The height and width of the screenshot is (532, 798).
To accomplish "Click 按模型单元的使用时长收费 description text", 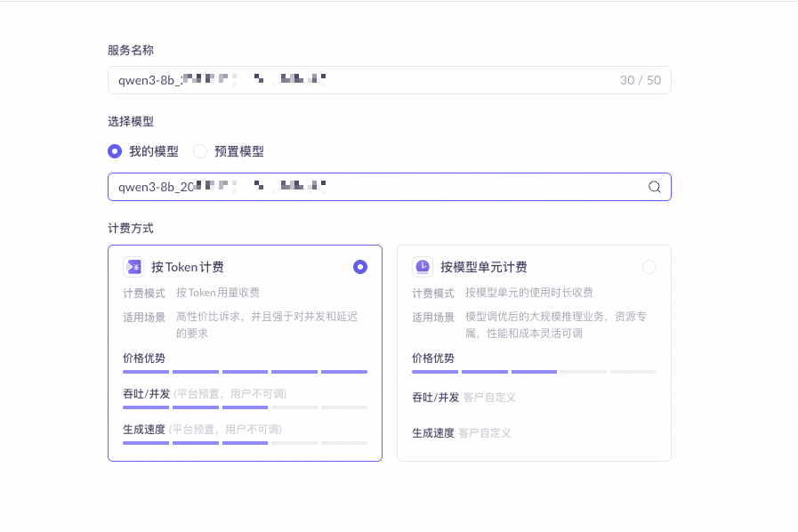I will (528, 293).
